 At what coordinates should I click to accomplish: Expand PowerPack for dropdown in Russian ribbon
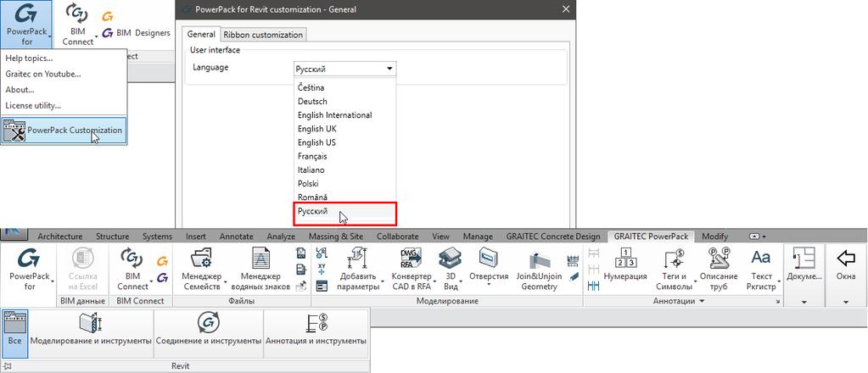(53, 281)
